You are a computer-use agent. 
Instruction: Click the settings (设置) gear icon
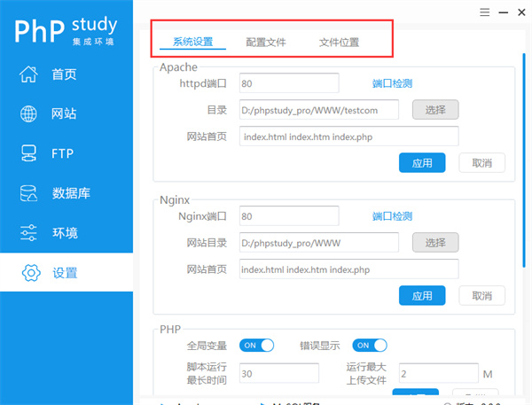tap(31, 273)
